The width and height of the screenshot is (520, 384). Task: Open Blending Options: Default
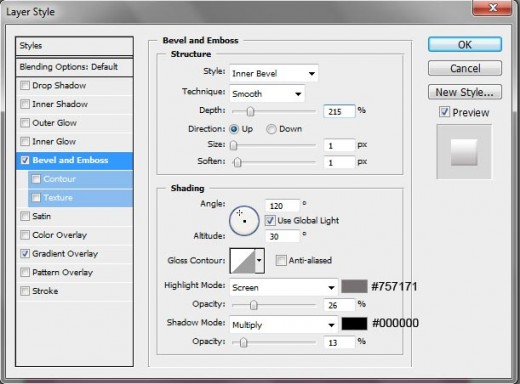coord(74,67)
